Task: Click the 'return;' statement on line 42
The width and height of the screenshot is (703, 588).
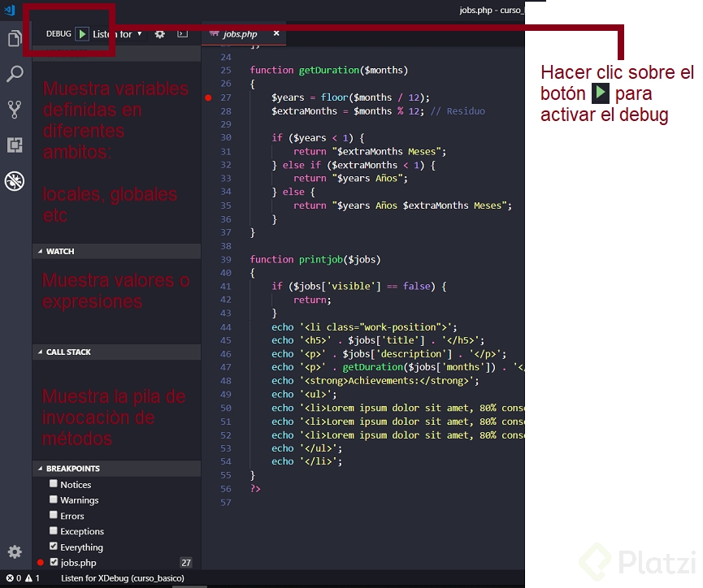Action: point(312,300)
